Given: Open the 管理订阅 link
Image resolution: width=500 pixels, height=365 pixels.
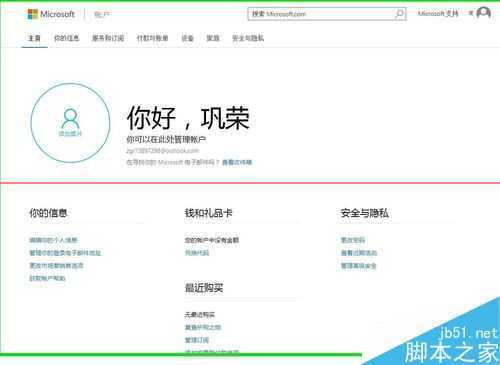Looking at the screenshot, I should [x=197, y=340].
